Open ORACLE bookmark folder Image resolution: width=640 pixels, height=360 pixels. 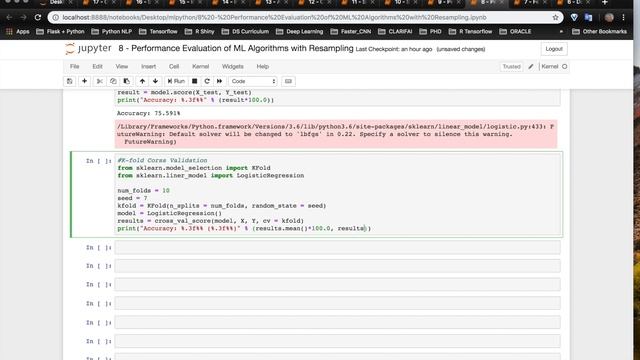(515, 31)
